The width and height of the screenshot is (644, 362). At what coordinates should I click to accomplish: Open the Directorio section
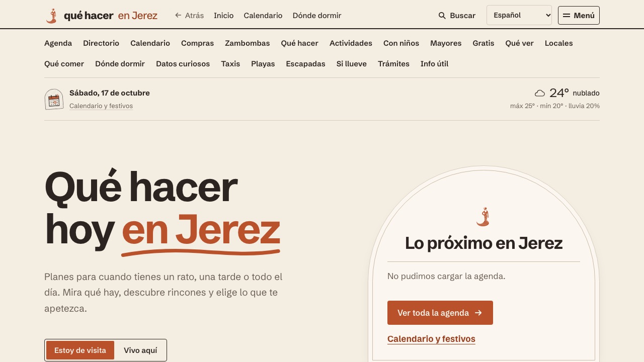point(101,43)
